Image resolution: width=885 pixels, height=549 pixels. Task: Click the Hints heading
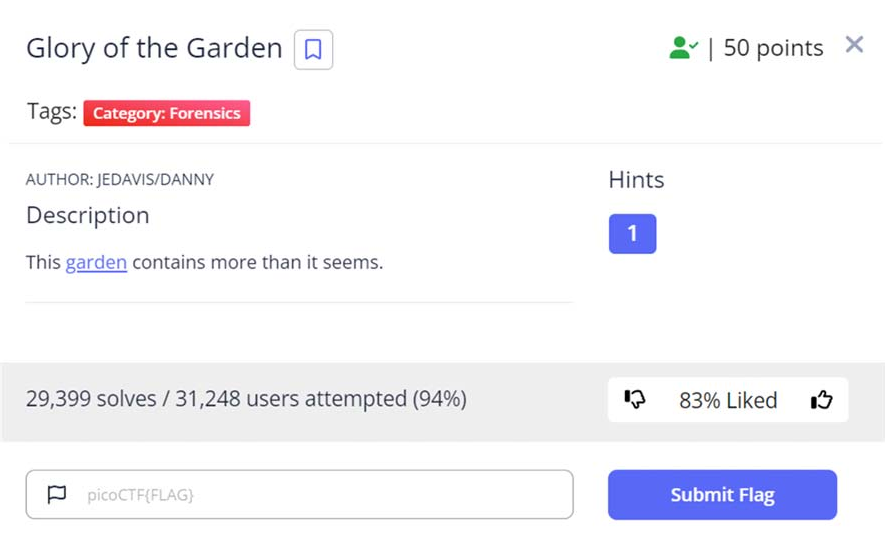point(636,180)
